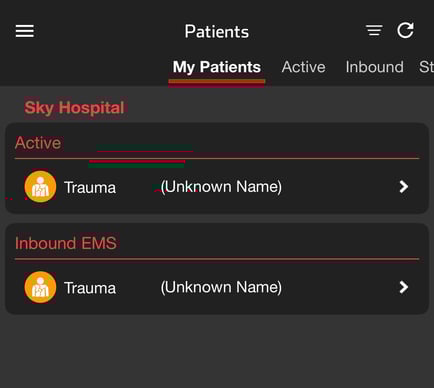Screen dimensions: 434x388
Task: Click the Trauma patient icon under Inbound EMS
Action: (x=40, y=287)
